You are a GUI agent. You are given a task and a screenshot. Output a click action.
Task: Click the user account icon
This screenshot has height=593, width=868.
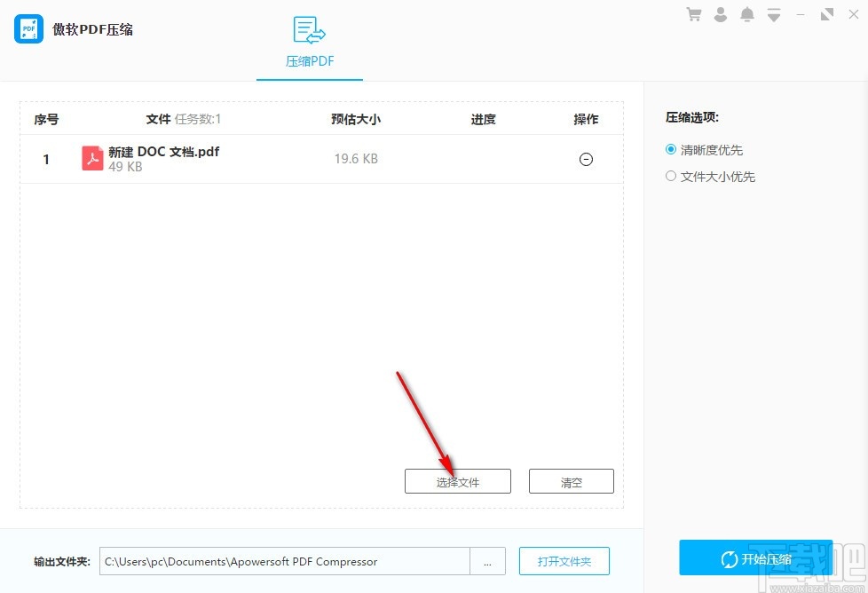coord(720,14)
